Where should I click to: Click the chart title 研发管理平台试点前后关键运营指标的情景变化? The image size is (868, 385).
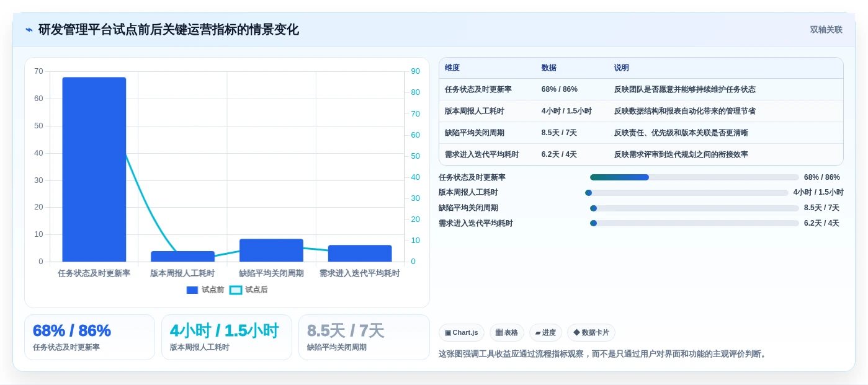169,30
